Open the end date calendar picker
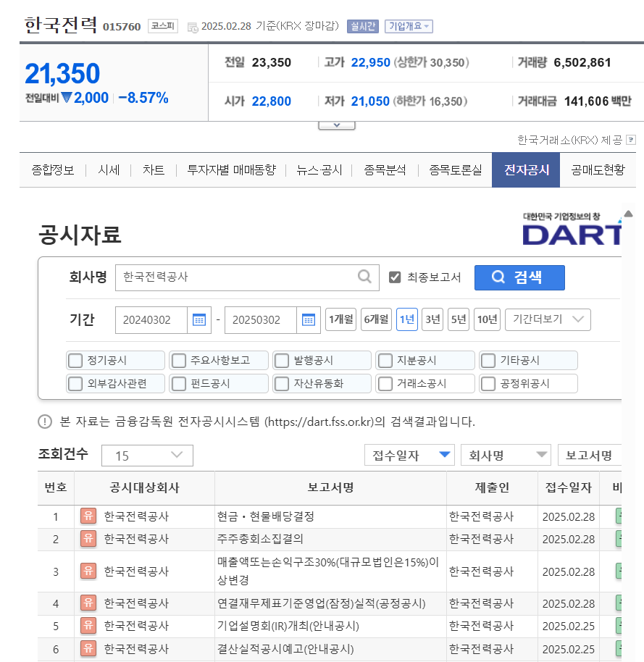Image resolution: width=644 pixels, height=662 pixels. 309,320
